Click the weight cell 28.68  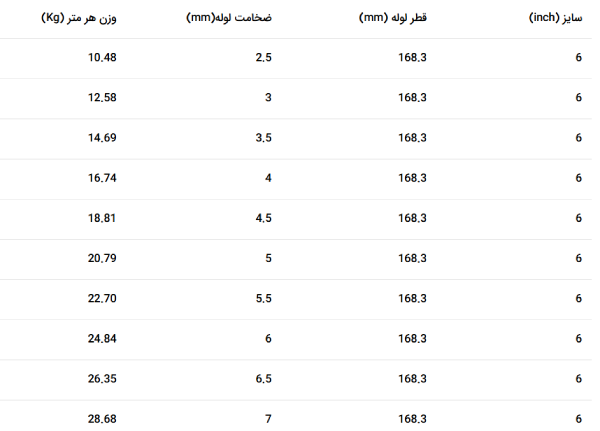[102, 419]
